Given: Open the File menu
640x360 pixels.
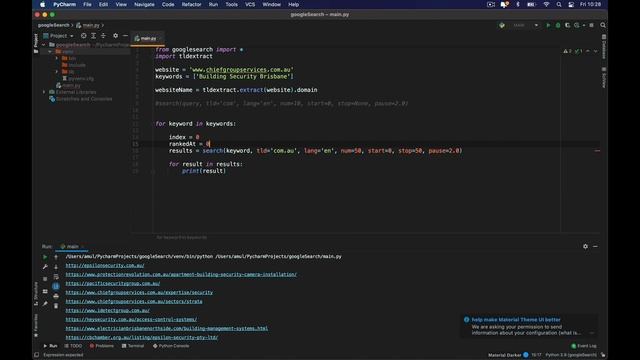Looking at the screenshot, I should (87, 4).
